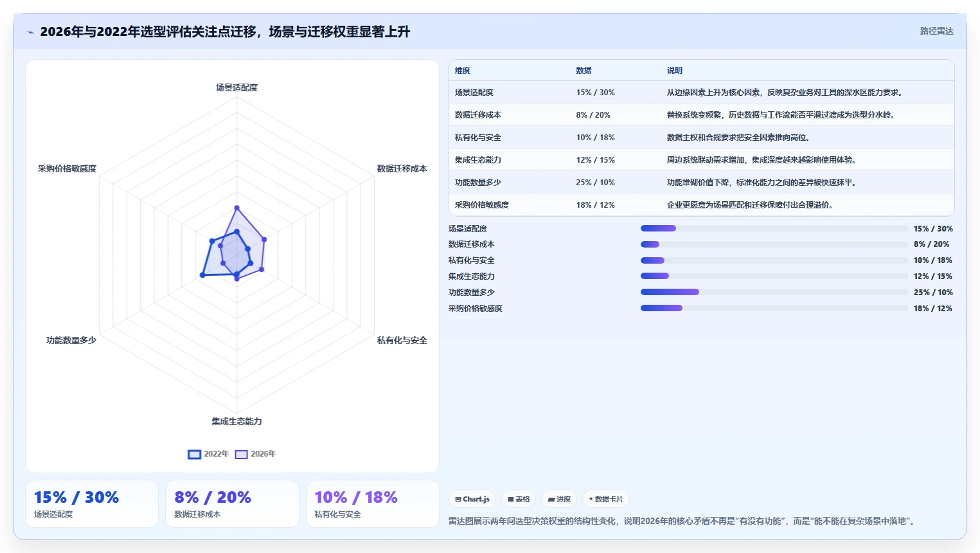Click description starting 替换系统变频繁

782,115
